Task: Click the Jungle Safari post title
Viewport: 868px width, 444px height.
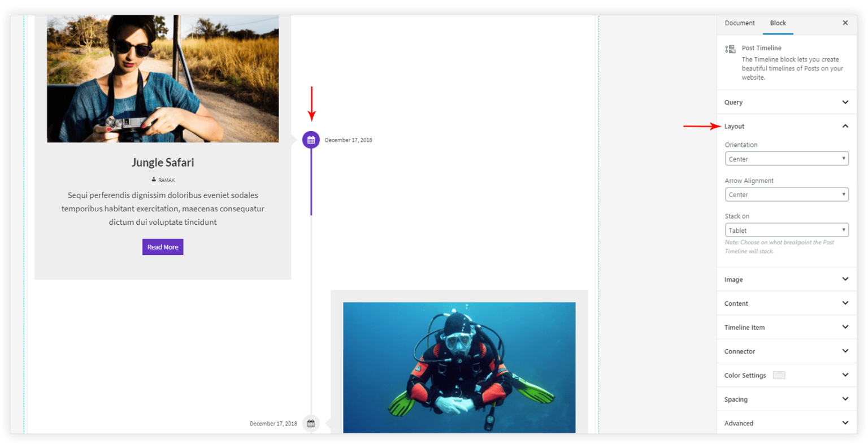Action: [163, 163]
